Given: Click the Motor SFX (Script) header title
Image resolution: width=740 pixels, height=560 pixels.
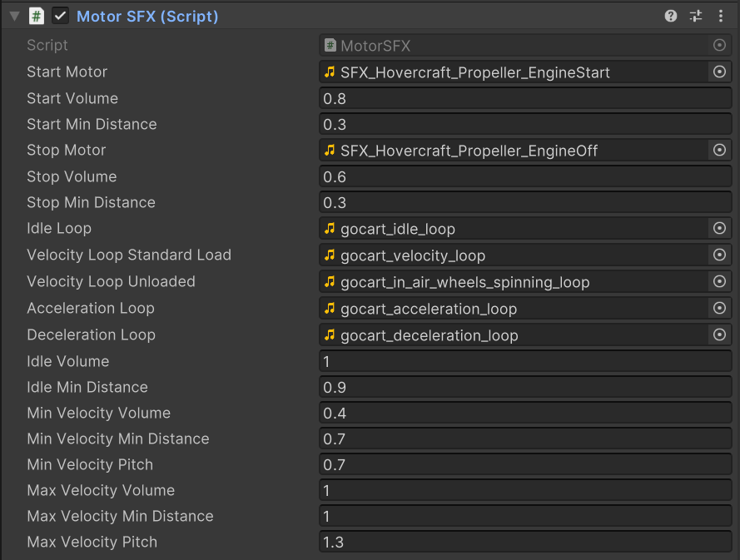Looking at the screenshot, I should tap(147, 17).
